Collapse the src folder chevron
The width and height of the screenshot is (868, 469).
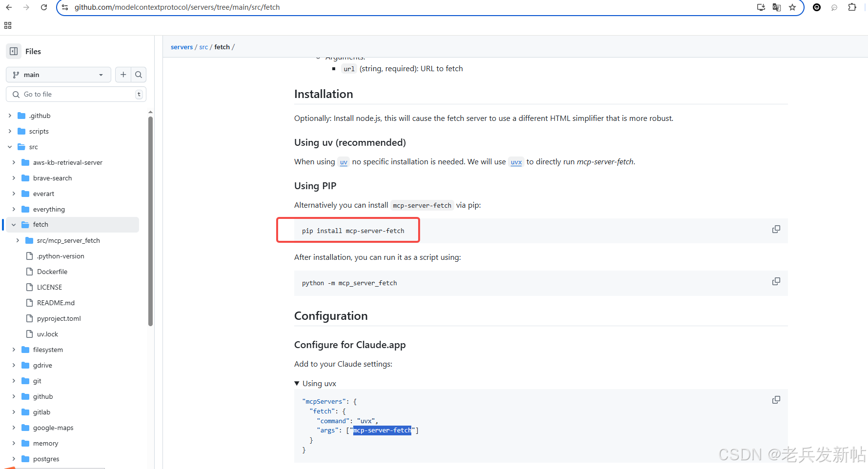pos(10,147)
